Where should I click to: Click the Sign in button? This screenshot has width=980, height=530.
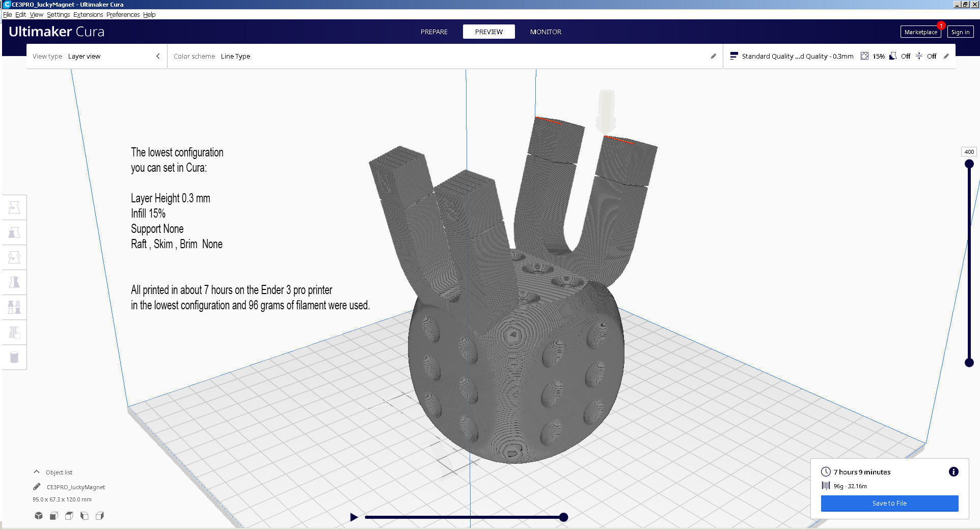tap(960, 32)
